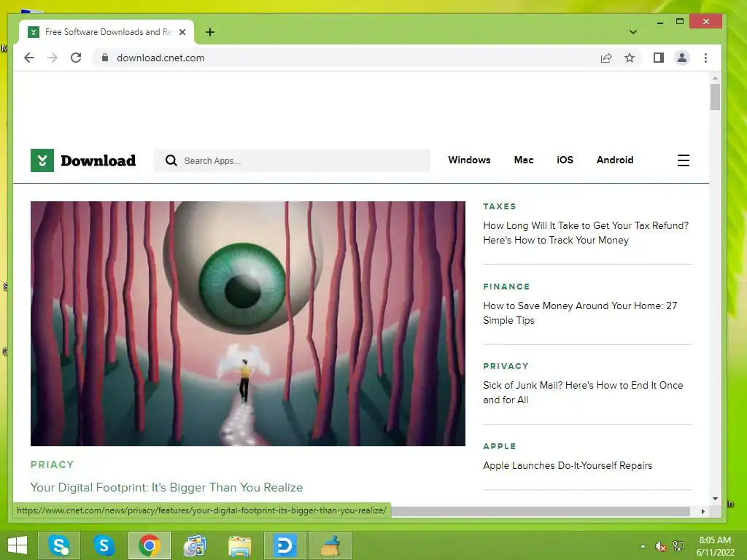This screenshot has width=747, height=560.
Task: Reload the page with the refresh icon
Action: click(x=76, y=58)
